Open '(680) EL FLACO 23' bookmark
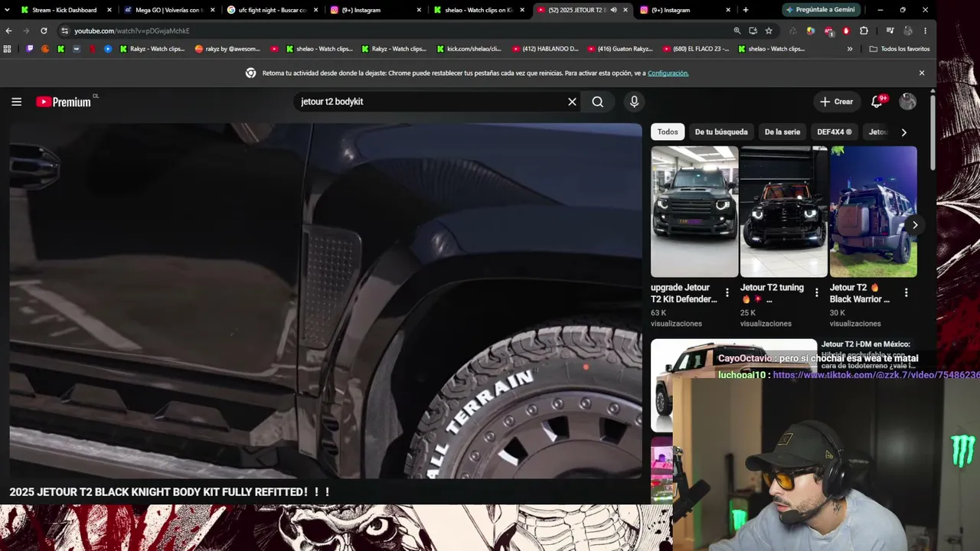The width and height of the screenshot is (980, 551). 695,49
